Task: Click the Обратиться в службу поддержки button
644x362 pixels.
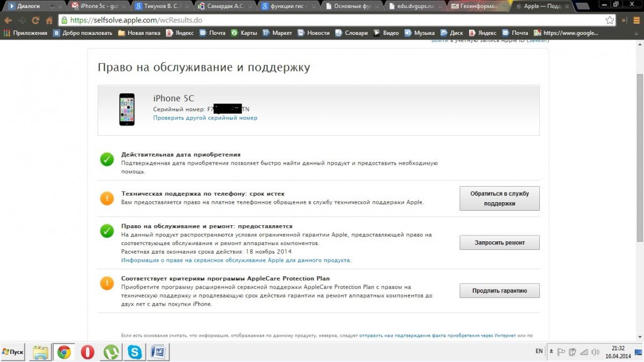Action: point(500,198)
